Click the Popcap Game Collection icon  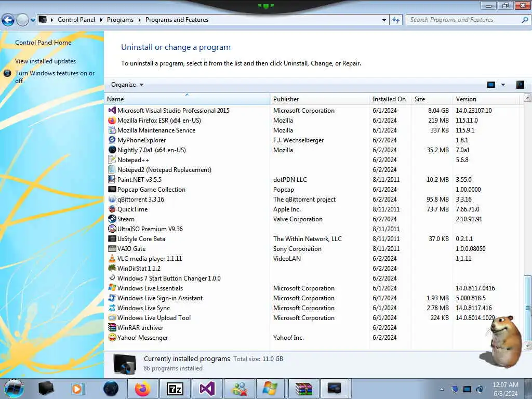112,189
